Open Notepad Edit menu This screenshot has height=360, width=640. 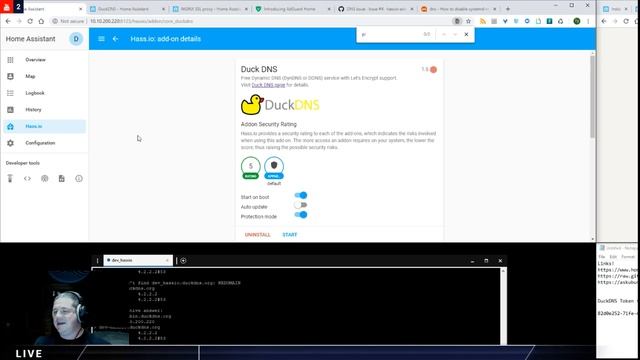pos(613,257)
